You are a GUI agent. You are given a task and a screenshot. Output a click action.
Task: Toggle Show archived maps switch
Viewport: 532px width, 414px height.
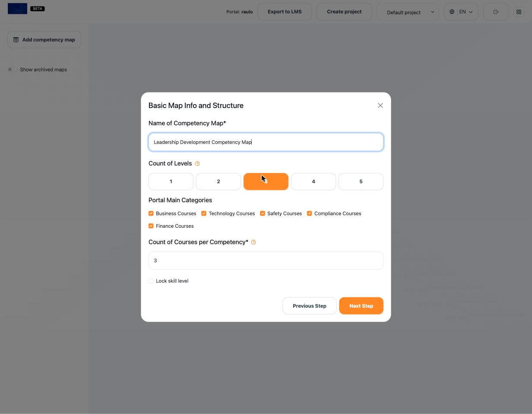point(13,70)
